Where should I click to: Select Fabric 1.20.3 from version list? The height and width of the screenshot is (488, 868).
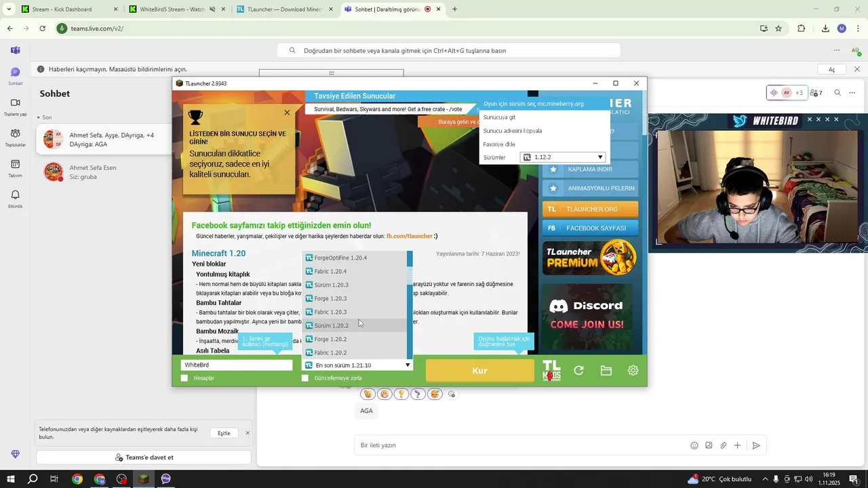coord(355,312)
